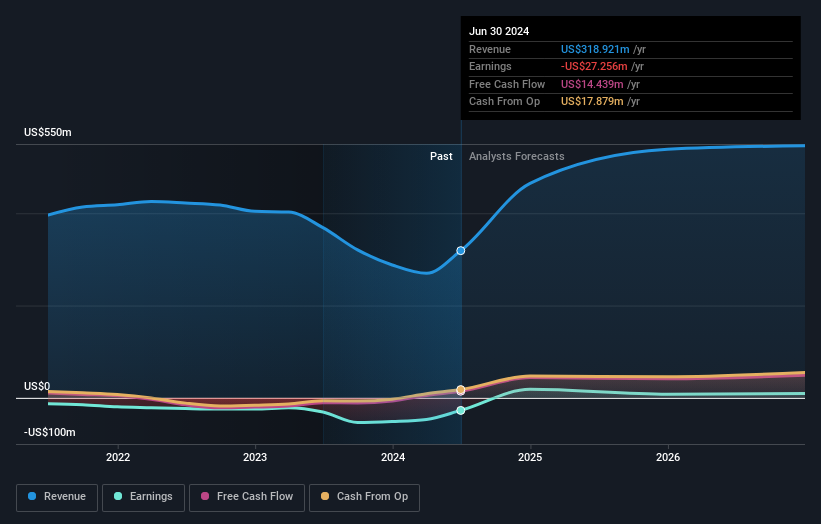Viewport: 821px width, 524px height.
Task: Click the US$550m y-axis label
Action: tap(48, 132)
